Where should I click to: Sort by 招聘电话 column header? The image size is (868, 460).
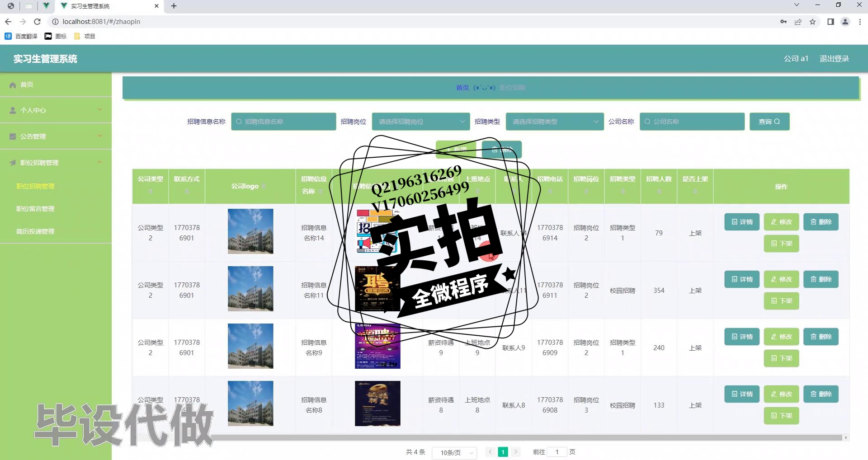tap(550, 186)
